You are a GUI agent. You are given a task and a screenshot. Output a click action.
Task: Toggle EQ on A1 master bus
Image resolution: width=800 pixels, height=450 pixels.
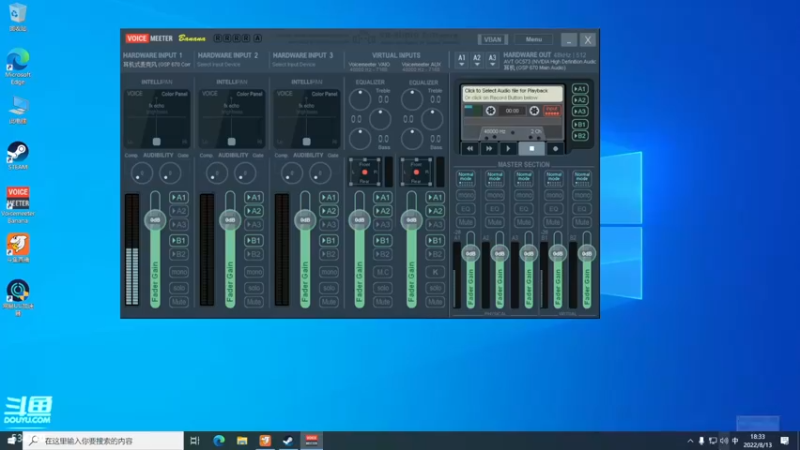(466, 209)
